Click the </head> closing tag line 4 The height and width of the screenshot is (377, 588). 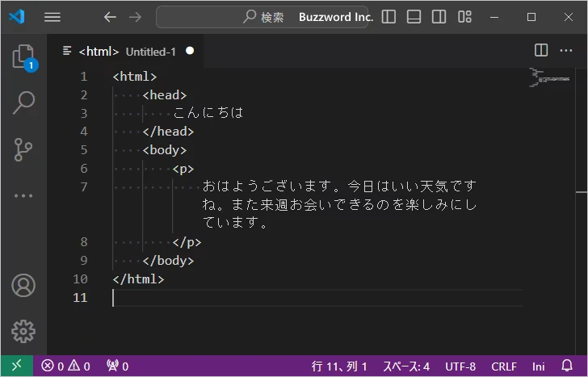pyautogui.click(x=168, y=132)
